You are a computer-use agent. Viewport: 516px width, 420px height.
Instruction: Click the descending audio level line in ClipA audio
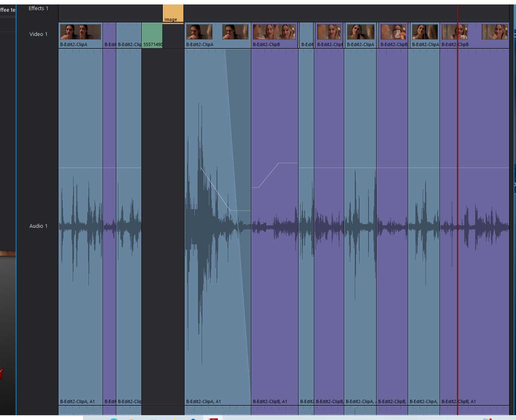pos(215,189)
